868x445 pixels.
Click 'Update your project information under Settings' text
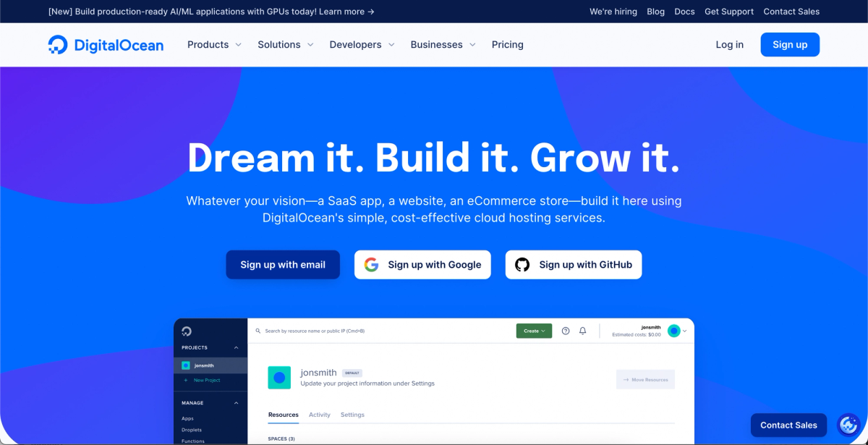[x=367, y=383]
